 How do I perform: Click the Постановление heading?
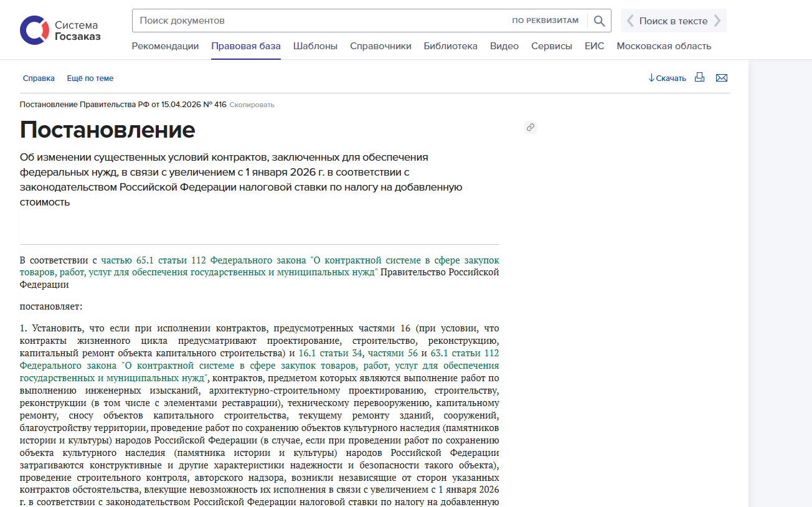[x=108, y=130]
